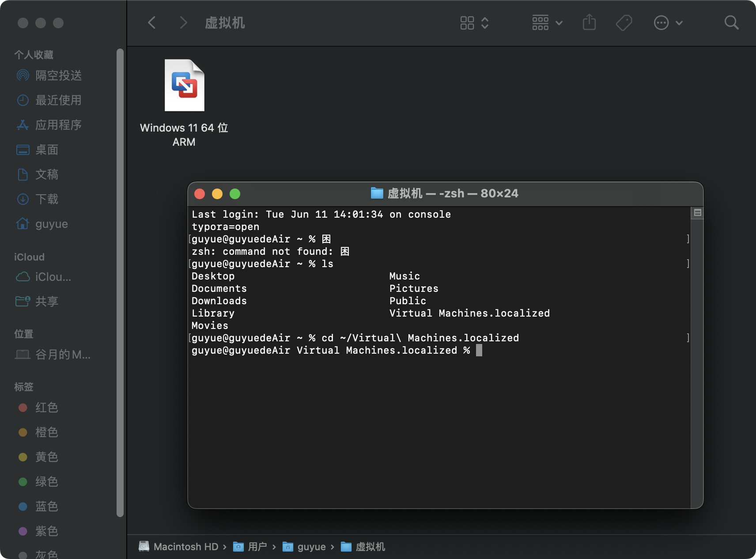
Task: Select 谷月的M... computer under 位置
Action: pyautogui.click(x=53, y=355)
